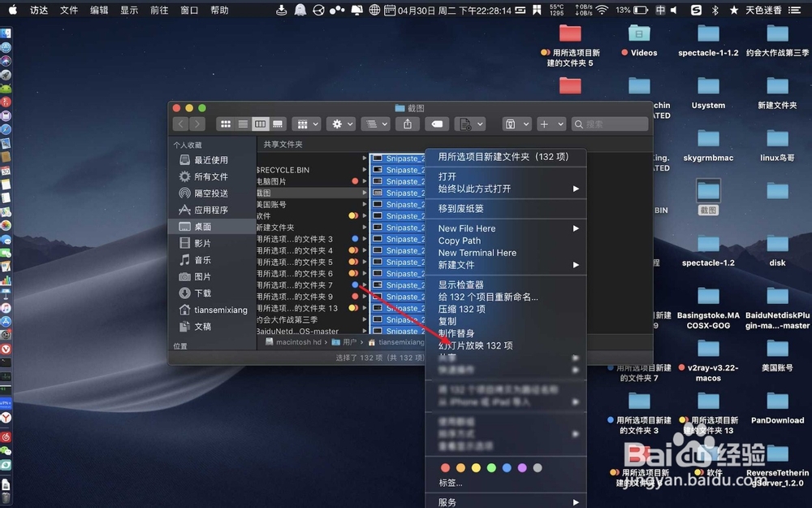Choose 复制 in the context menu
Image resolution: width=812 pixels, height=508 pixels.
[505, 321]
